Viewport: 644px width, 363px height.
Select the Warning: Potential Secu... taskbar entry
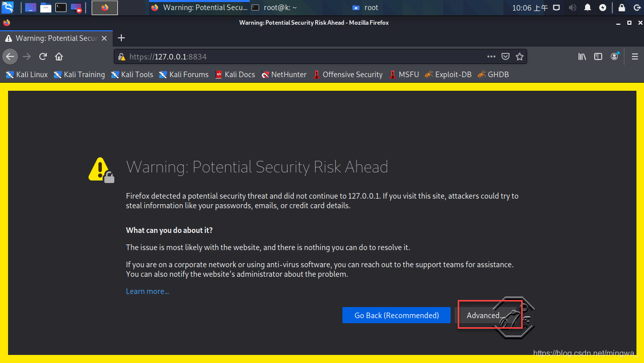tap(199, 8)
